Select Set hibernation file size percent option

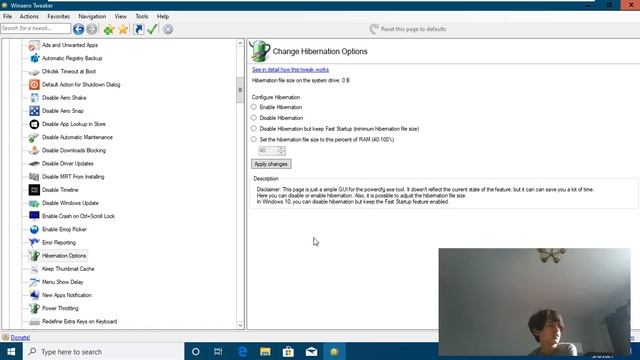[x=254, y=139]
